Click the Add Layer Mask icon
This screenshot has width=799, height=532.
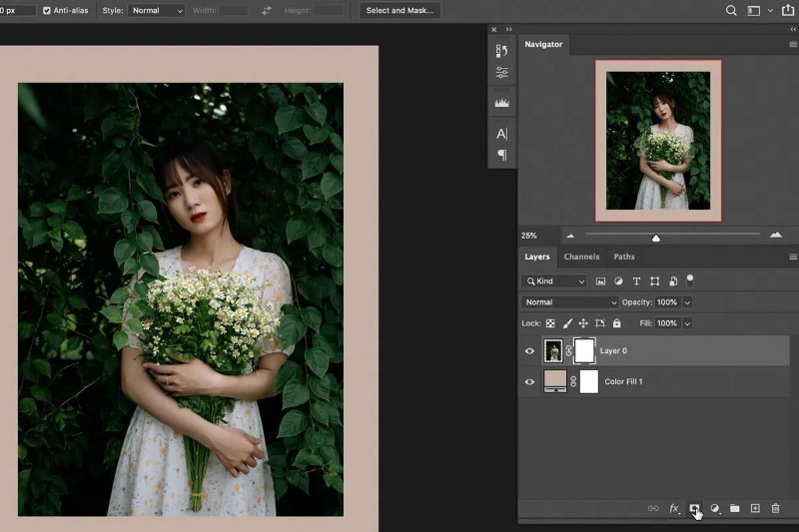pyautogui.click(x=694, y=509)
